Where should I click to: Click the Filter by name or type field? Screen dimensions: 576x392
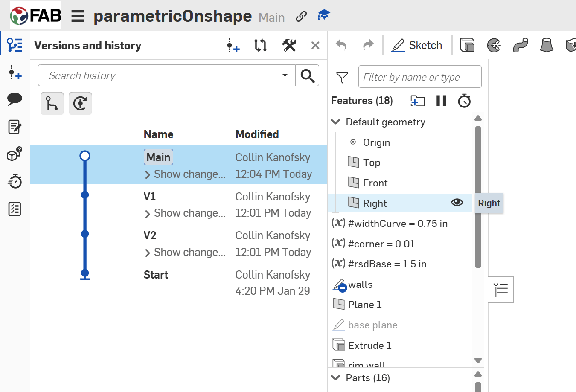pyautogui.click(x=420, y=77)
